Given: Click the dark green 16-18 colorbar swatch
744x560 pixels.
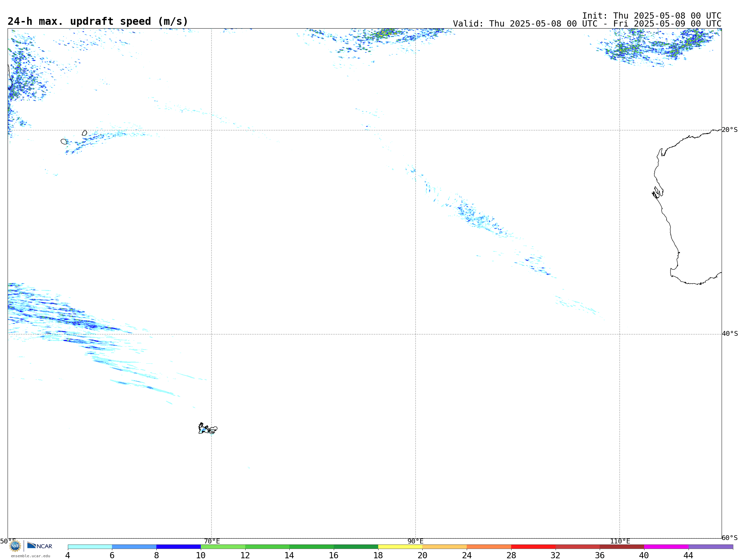Looking at the screenshot, I should coord(356,547).
